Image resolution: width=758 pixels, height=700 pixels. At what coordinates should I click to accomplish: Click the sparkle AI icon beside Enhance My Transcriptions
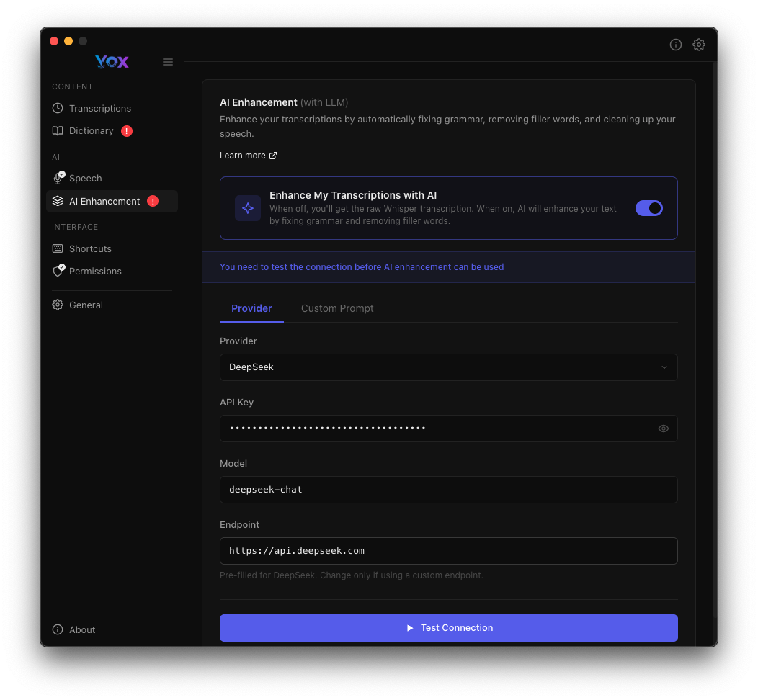247,208
